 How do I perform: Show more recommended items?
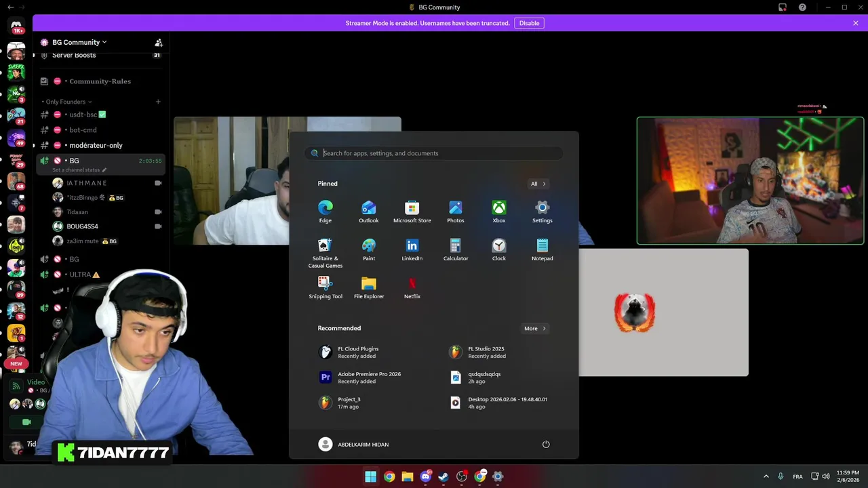(x=535, y=329)
